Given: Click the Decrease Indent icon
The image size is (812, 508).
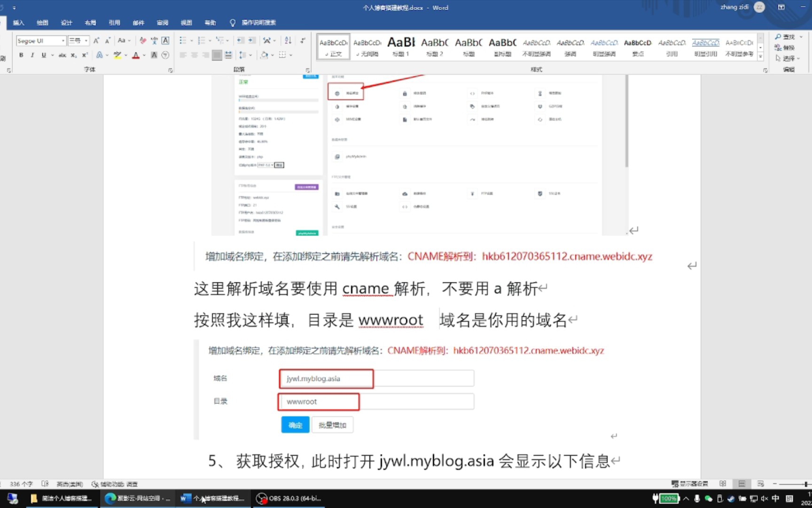Looking at the screenshot, I should tap(241, 40).
